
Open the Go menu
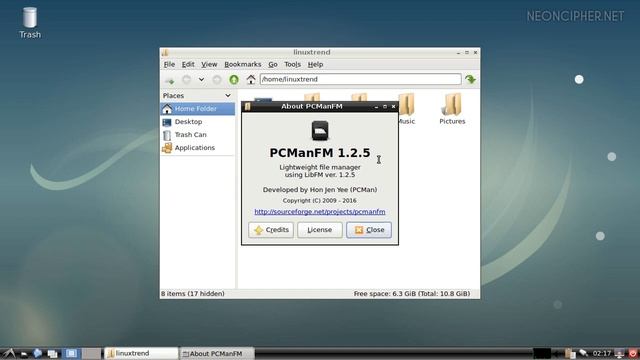point(273,64)
